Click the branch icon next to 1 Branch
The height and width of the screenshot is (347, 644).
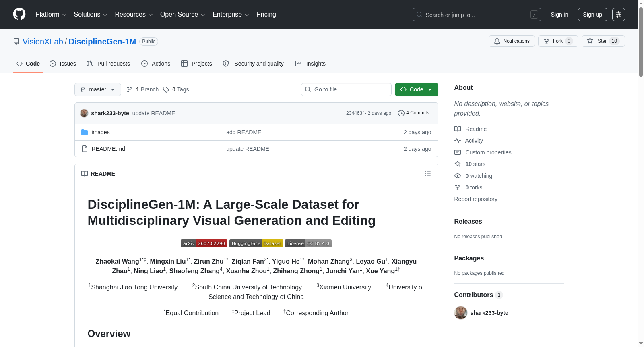coord(130,89)
